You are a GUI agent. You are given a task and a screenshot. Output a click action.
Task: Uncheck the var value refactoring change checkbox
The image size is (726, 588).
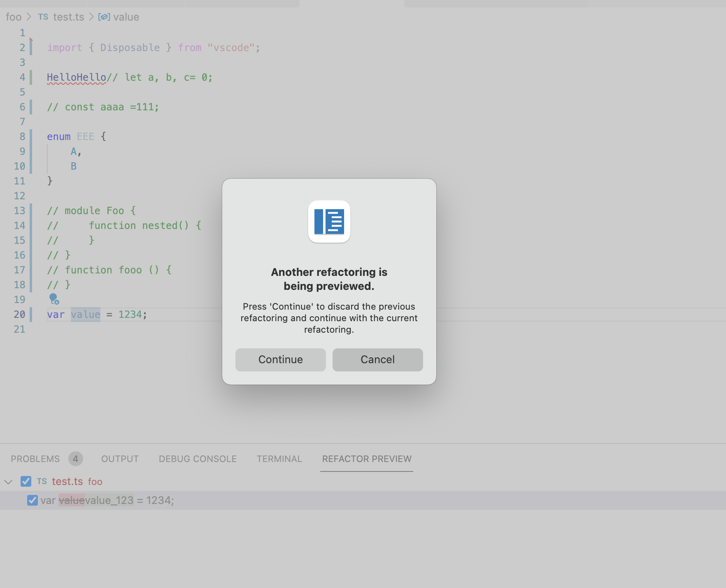tap(32, 500)
